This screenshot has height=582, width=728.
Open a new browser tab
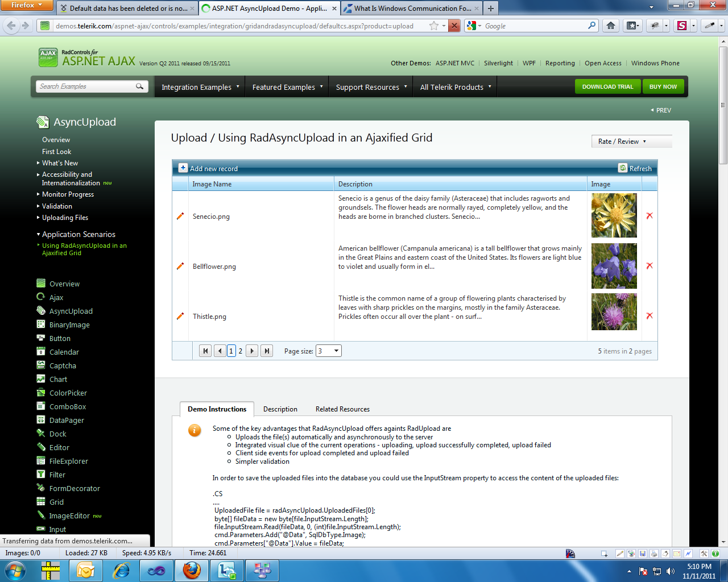pyautogui.click(x=491, y=9)
